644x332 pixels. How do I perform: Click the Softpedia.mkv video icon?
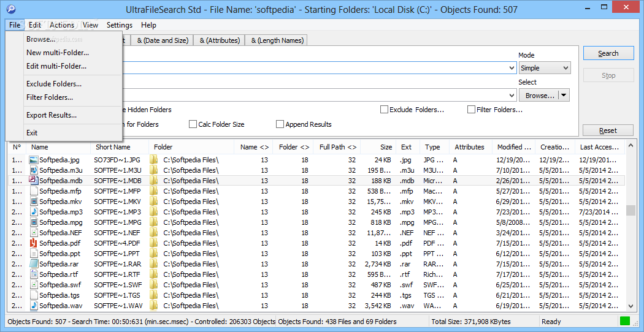[x=34, y=202]
